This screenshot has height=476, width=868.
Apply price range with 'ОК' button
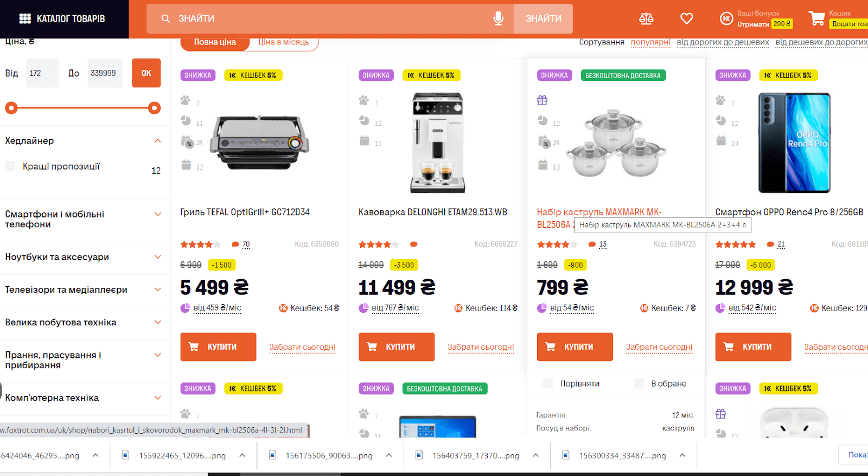point(146,73)
